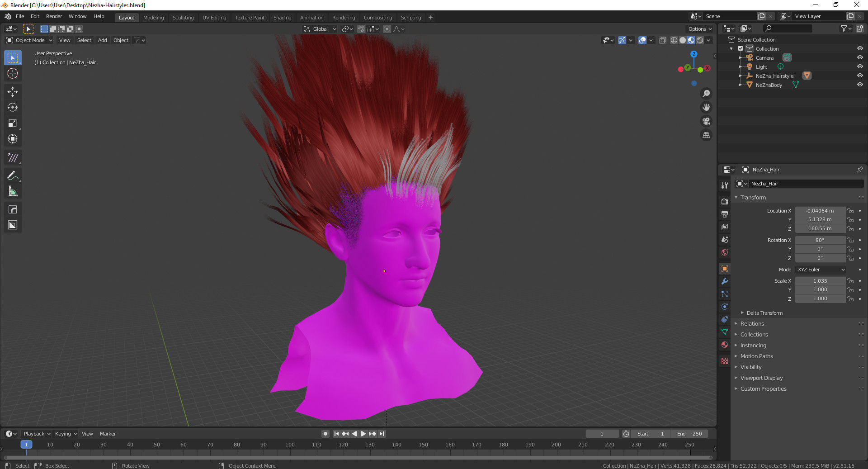This screenshot has width=868, height=469.
Task: Open the Add menu in viewport header
Action: click(103, 40)
